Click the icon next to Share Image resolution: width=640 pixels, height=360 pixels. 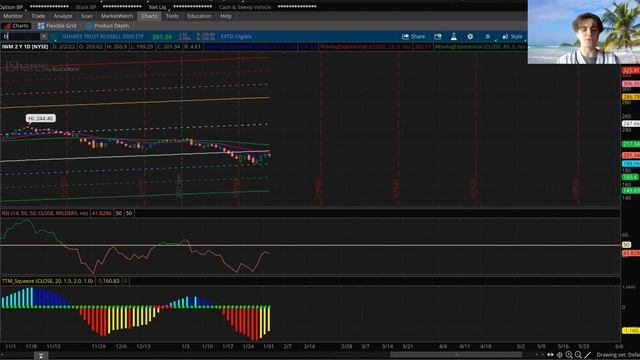438,36
